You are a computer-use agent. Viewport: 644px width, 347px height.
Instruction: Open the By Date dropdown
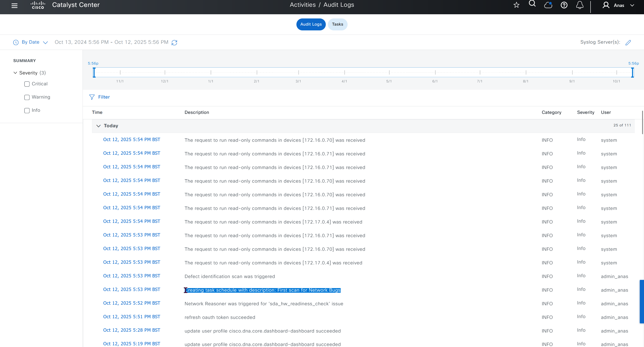click(30, 42)
